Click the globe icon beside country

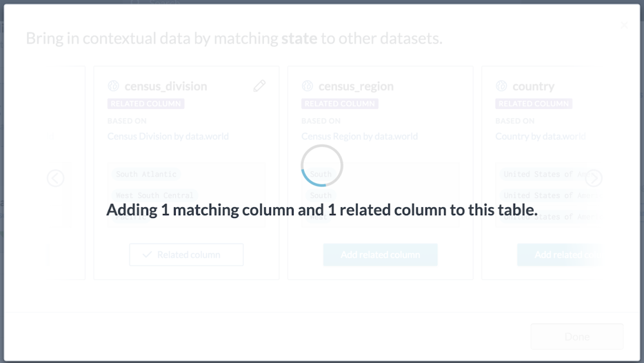click(x=501, y=86)
